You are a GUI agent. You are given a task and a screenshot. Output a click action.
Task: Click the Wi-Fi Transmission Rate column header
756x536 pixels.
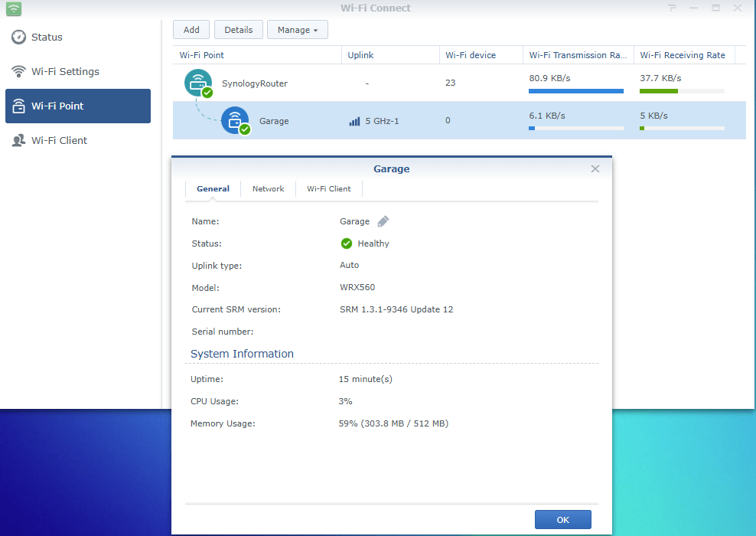(x=578, y=55)
